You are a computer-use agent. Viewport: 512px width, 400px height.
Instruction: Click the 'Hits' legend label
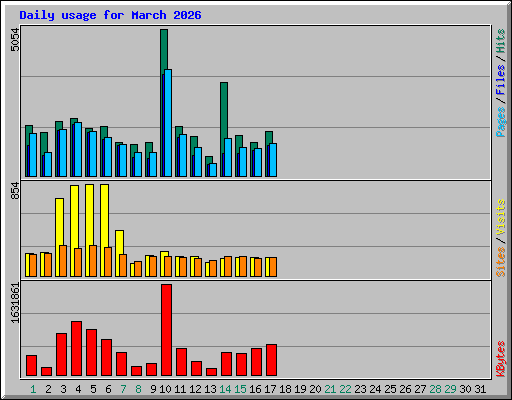pos(500,41)
